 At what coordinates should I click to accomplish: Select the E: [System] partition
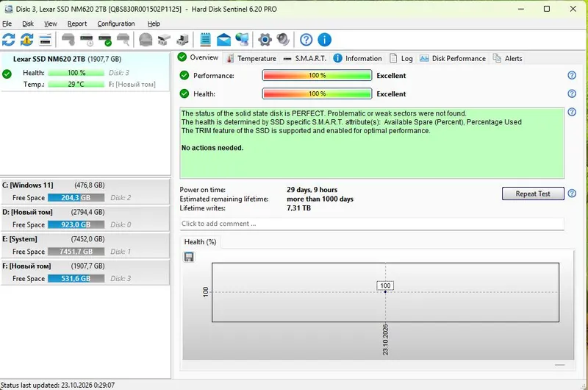85,246
